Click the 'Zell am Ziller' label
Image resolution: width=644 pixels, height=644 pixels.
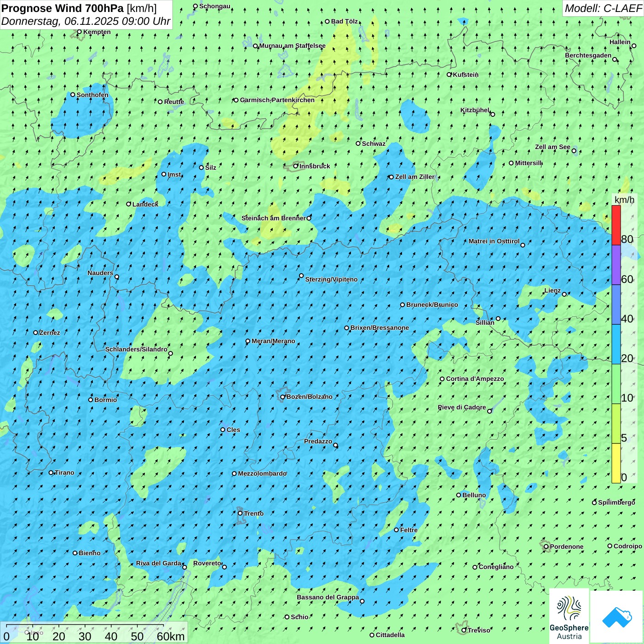point(414,177)
